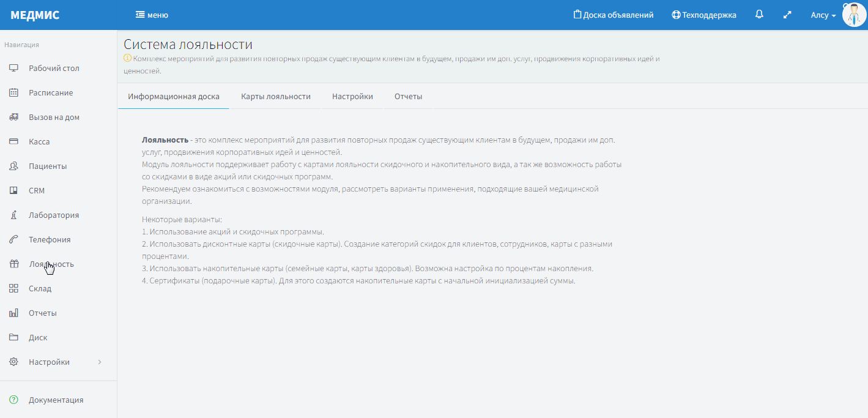Click the folder icon for Диск
The image size is (868, 418).
pyautogui.click(x=13, y=338)
